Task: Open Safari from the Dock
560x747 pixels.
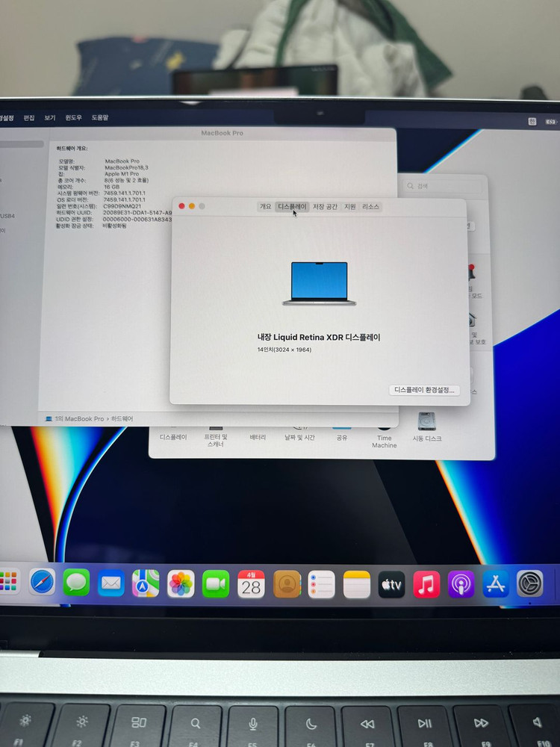Action: [x=43, y=582]
